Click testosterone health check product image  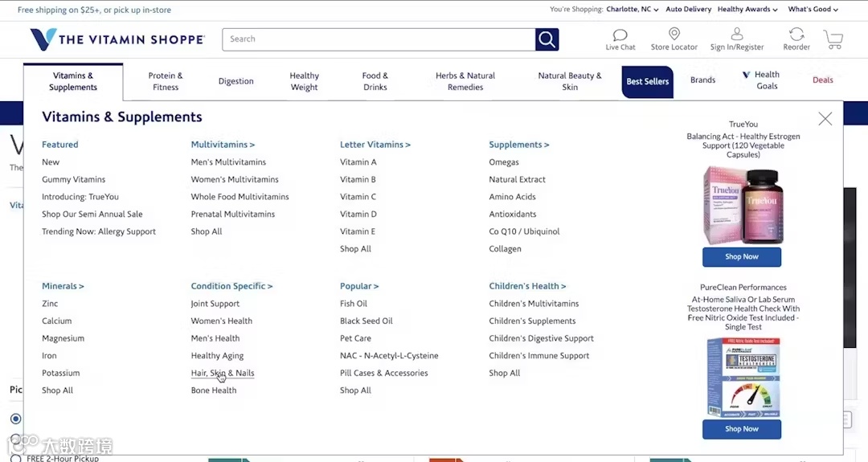(743, 378)
